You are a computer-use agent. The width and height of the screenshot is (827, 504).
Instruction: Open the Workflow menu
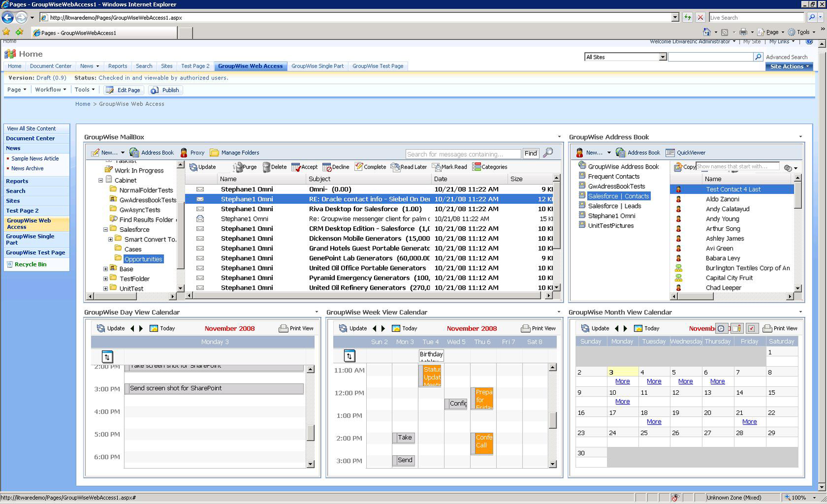50,90
